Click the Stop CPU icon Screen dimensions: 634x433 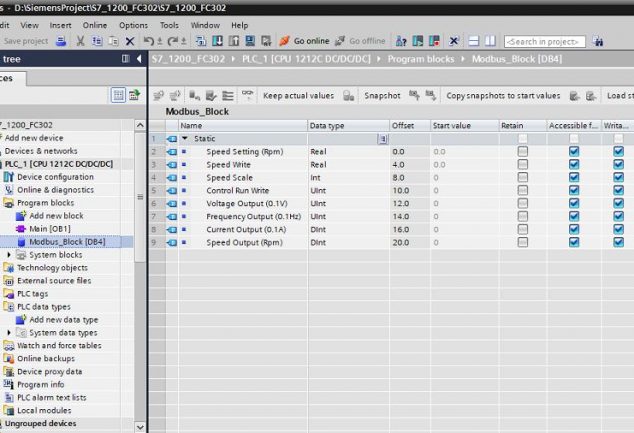point(434,41)
